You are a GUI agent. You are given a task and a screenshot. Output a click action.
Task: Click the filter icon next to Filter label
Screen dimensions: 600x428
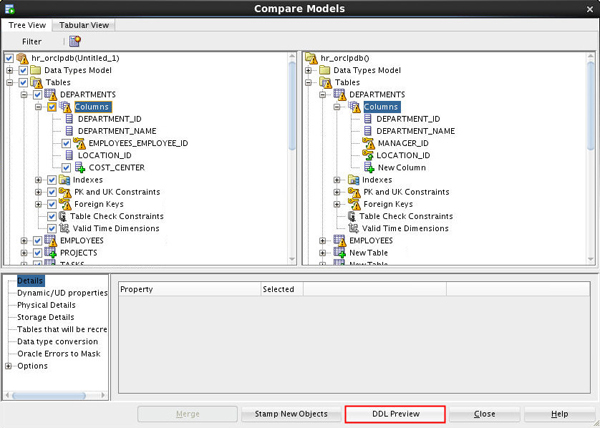click(x=75, y=41)
